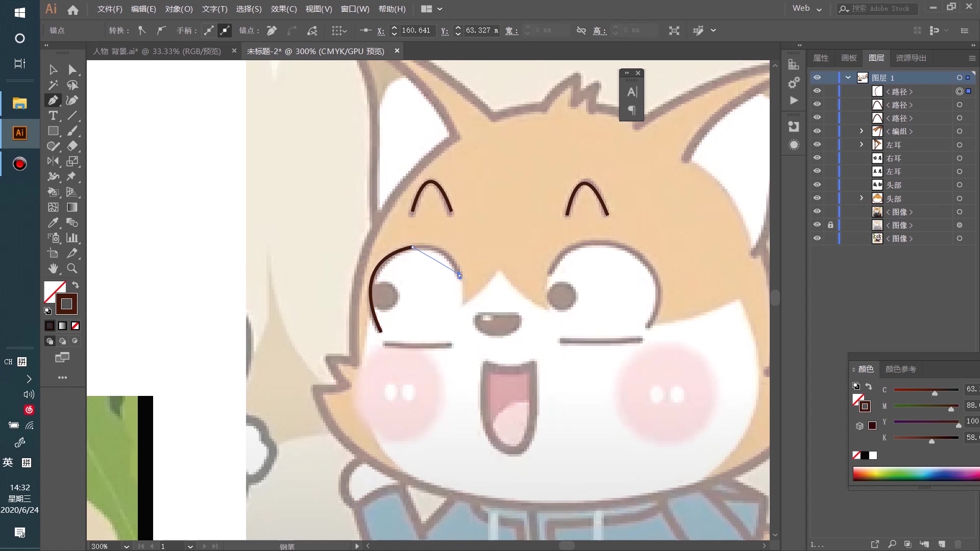Open the 效果(C) menu
The height and width of the screenshot is (551, 980).
284,9
